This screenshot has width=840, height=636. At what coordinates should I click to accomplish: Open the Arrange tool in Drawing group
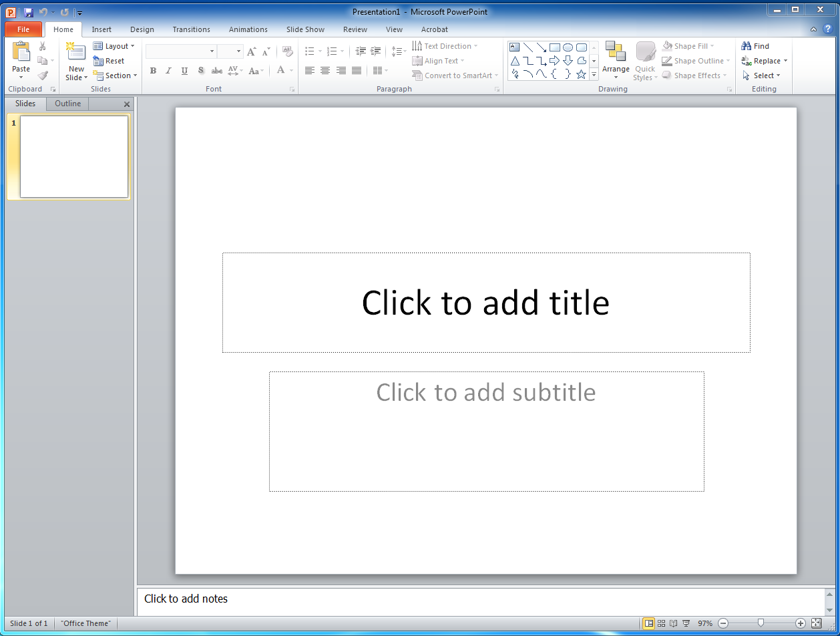point(615,59)
